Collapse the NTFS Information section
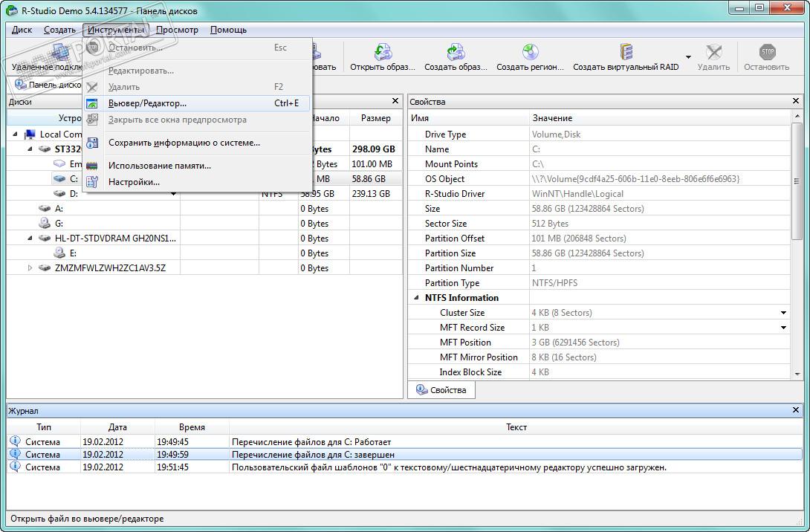Viewport: 810px width, 532px height. tap(416, 298)
